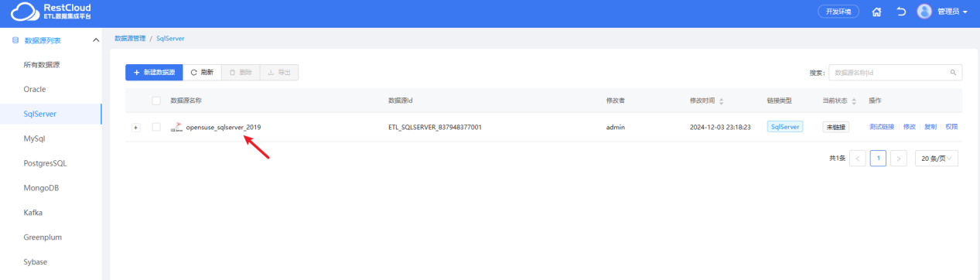980x280 pixels.
Task: Click the 2024-12-03 23:18:23 timestamp
Action: point(720,127)
